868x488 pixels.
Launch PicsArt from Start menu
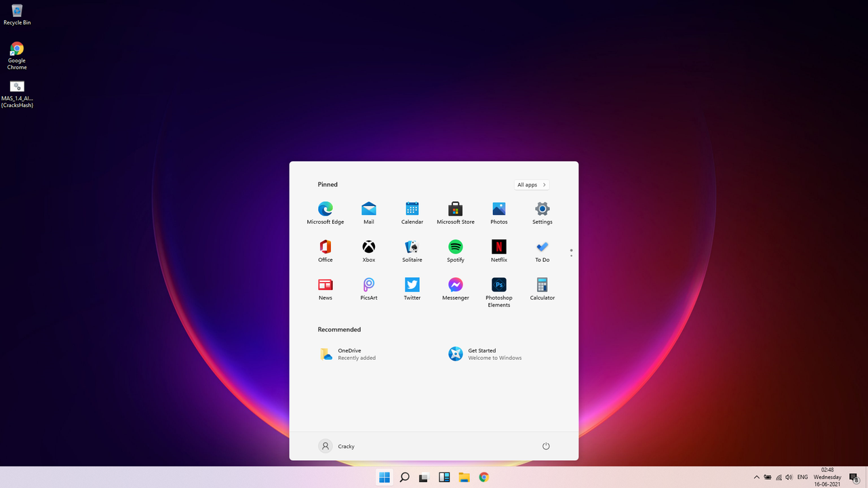[x=369, y=289]
